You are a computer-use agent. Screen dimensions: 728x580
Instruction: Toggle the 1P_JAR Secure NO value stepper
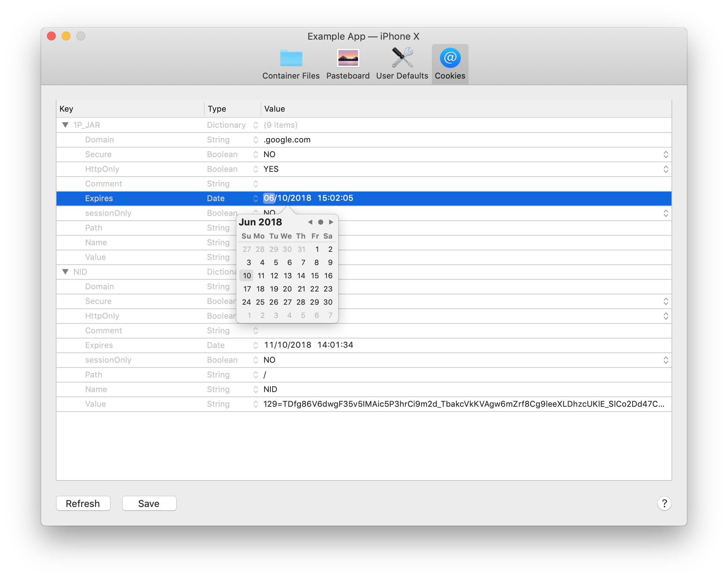click(x=666, y=155)
